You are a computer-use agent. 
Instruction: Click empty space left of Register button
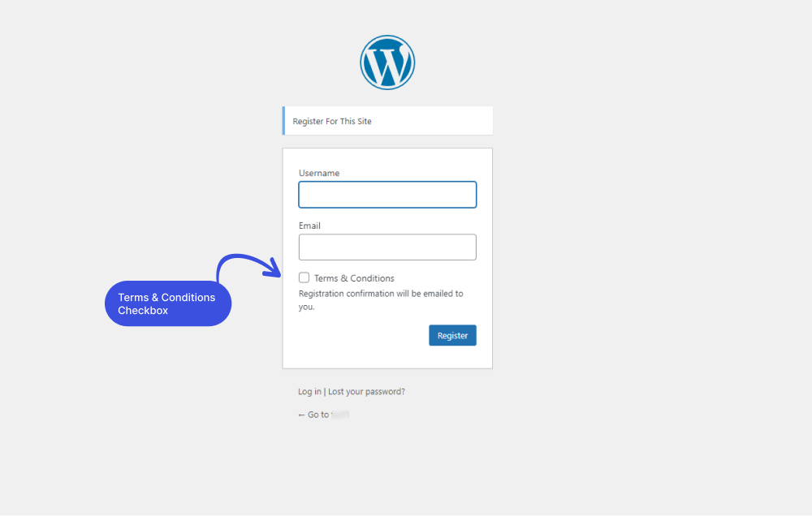pos(362,335)
